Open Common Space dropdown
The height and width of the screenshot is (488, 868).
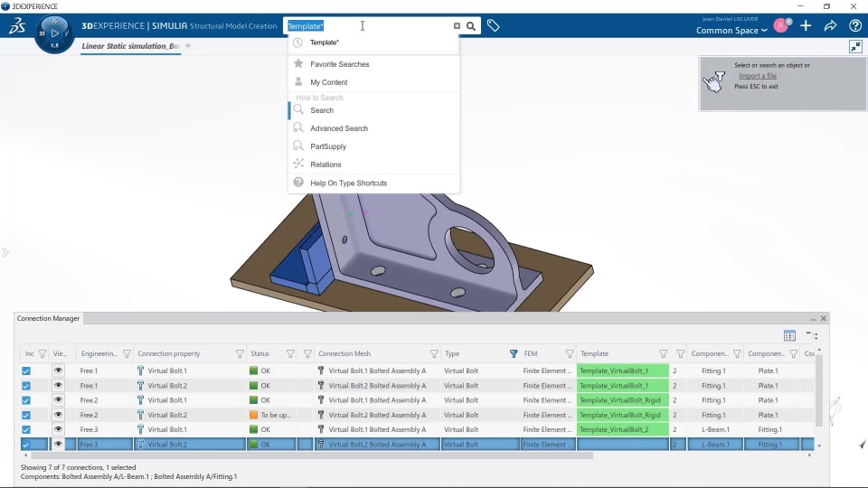pos(731,31)
